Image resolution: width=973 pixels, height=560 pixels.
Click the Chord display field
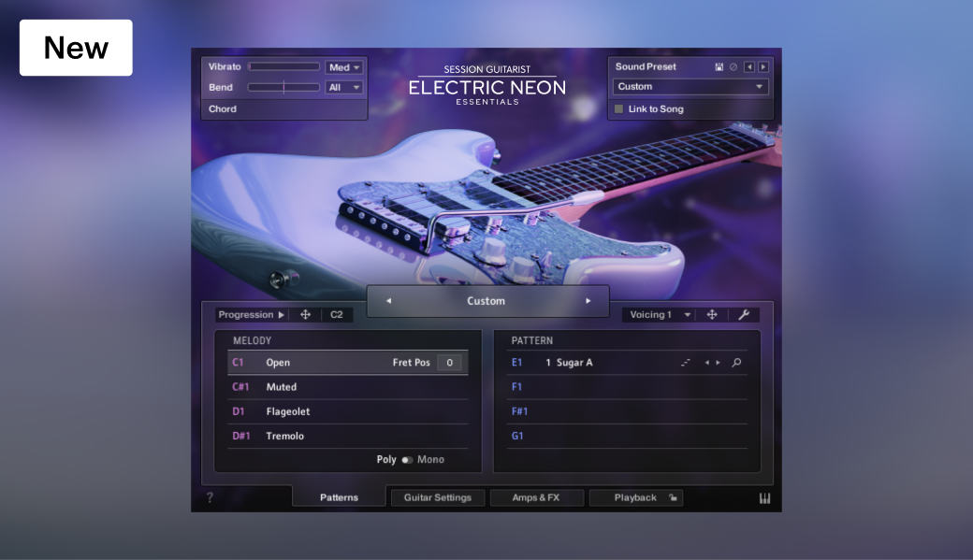click(x=284, y=109)
